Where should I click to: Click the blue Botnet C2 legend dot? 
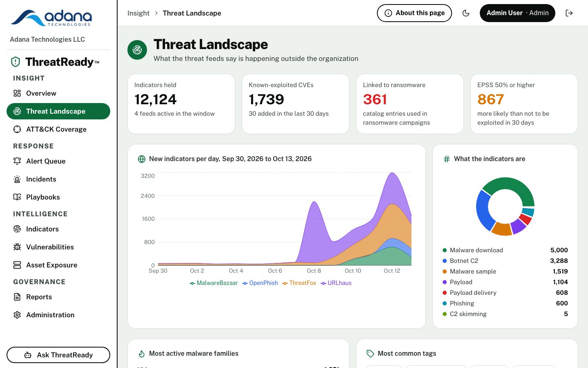coord(445,261)
